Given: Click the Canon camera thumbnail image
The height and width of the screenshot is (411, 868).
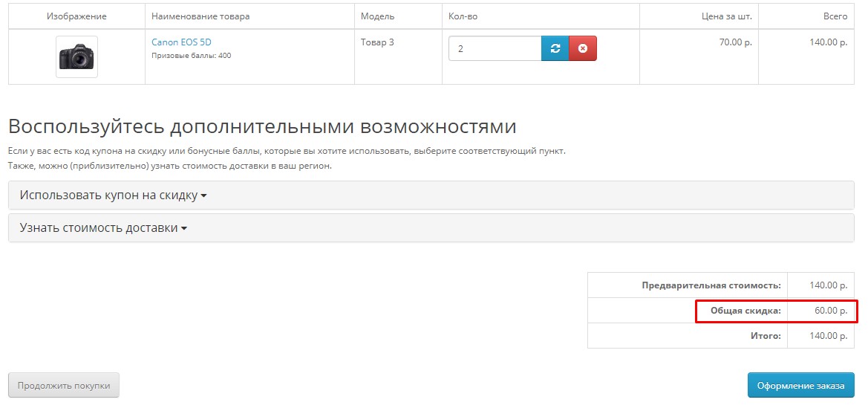Looking at the screenshot, I should tap(77, 57).
